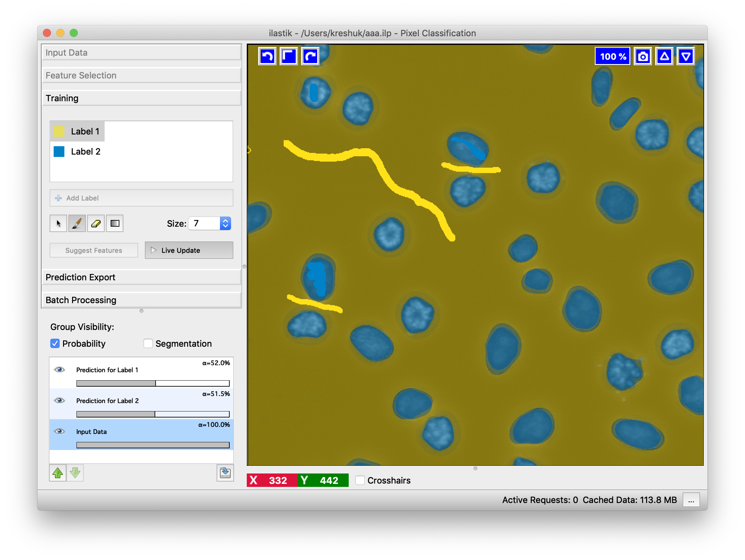Image resolution: width=745 pixels, height=560 pixels.
Task: Adjust brush Size with stepper arrows
Action: [x=226, y=223]
